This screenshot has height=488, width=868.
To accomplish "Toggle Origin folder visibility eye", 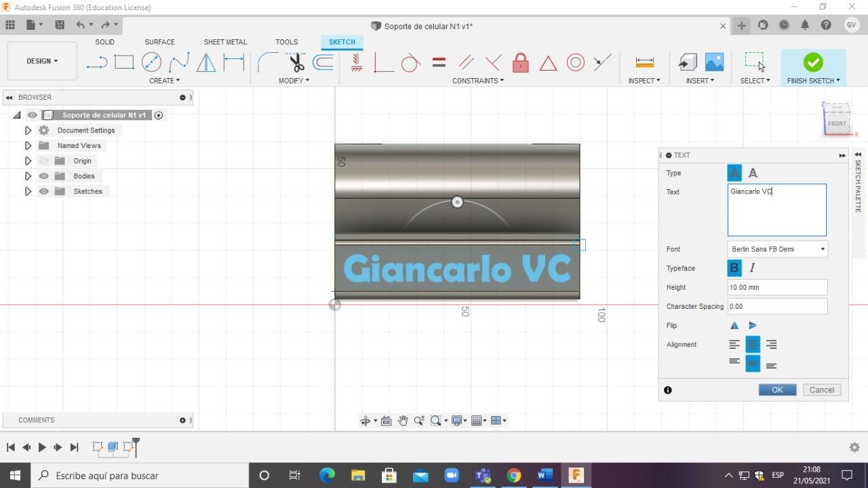I will [x=44, y=161].
